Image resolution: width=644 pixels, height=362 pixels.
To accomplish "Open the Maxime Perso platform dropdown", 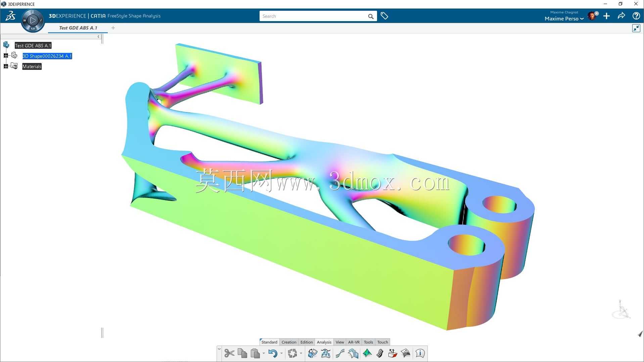I will pyautogui.click(x=564, y=18).
